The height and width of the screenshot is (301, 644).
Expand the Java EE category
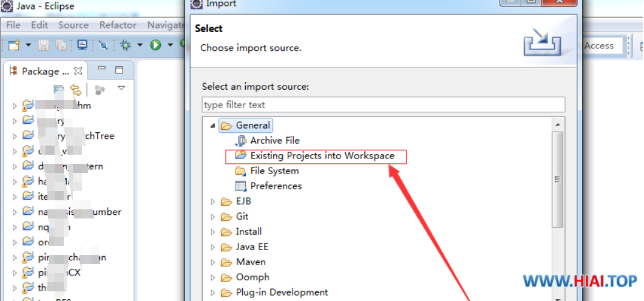tap(213, 247)
